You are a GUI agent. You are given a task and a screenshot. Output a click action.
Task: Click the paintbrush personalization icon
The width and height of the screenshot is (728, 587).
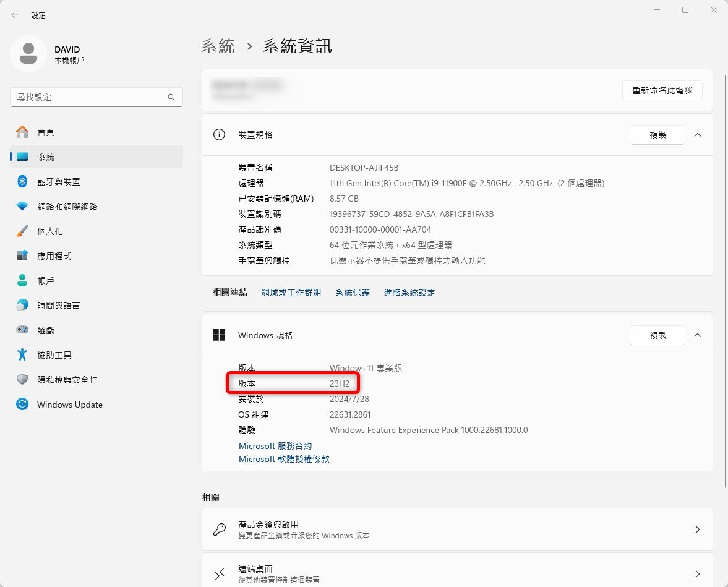point(22,231)
